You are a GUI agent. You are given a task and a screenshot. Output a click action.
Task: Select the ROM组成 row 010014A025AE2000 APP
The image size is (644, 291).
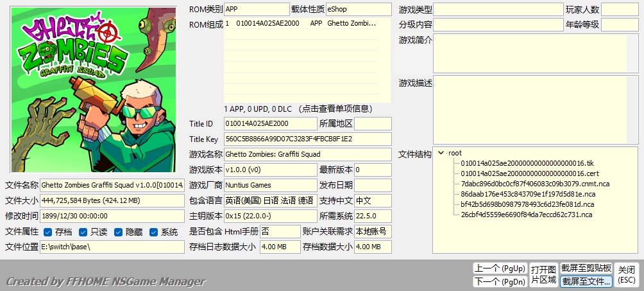tap(301, 24)
